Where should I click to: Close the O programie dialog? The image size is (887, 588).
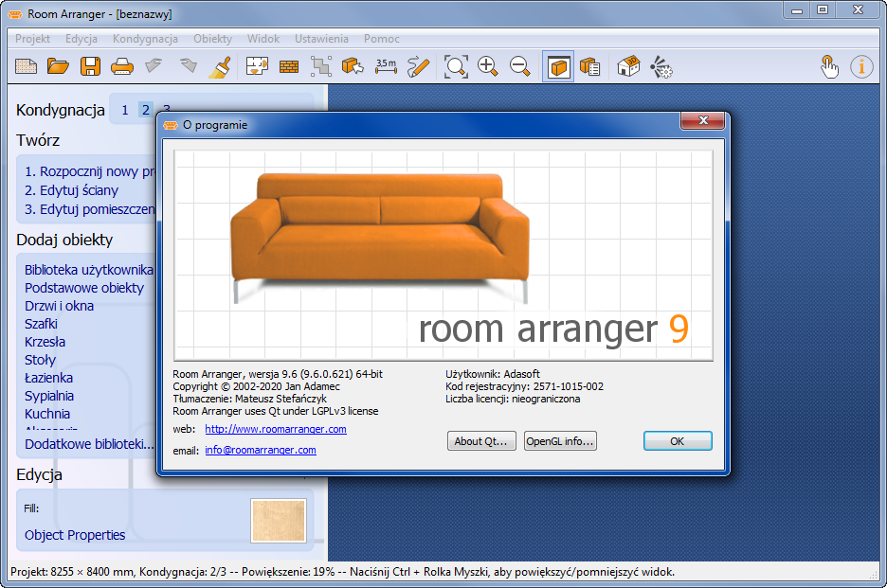coord(703,120)
